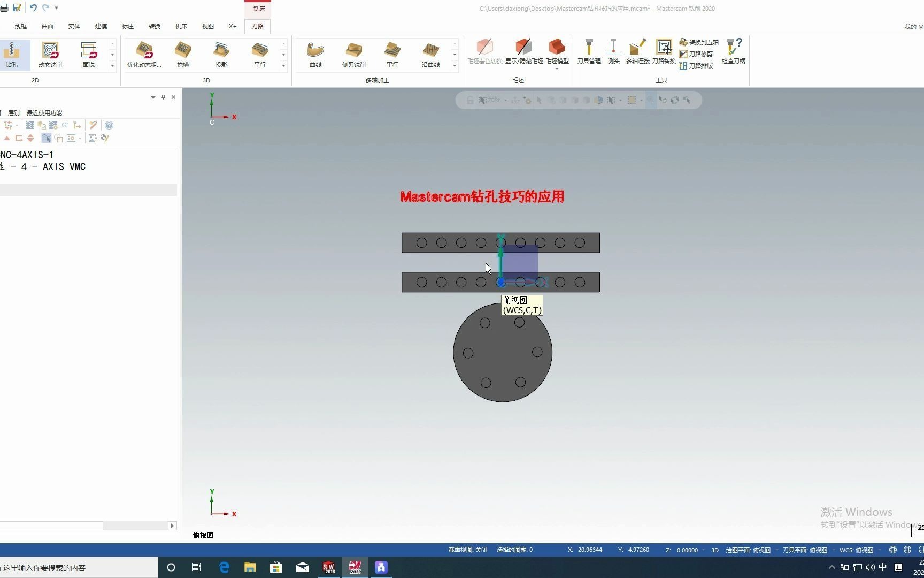The image size is (924, 578).
Task: Open the 刀具平面: 俯视图 status selector
Action: click(x=805, y=550)
